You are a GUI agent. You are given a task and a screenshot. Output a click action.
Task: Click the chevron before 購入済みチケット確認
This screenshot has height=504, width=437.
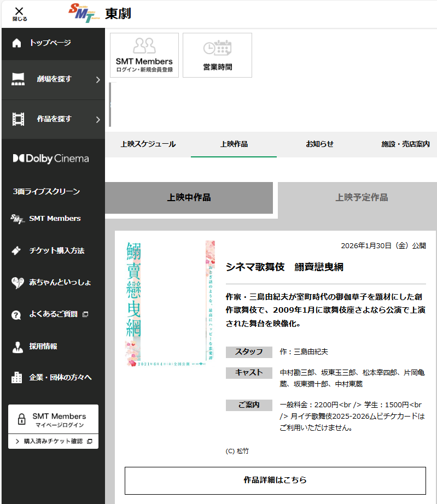(x=18, y=441)
